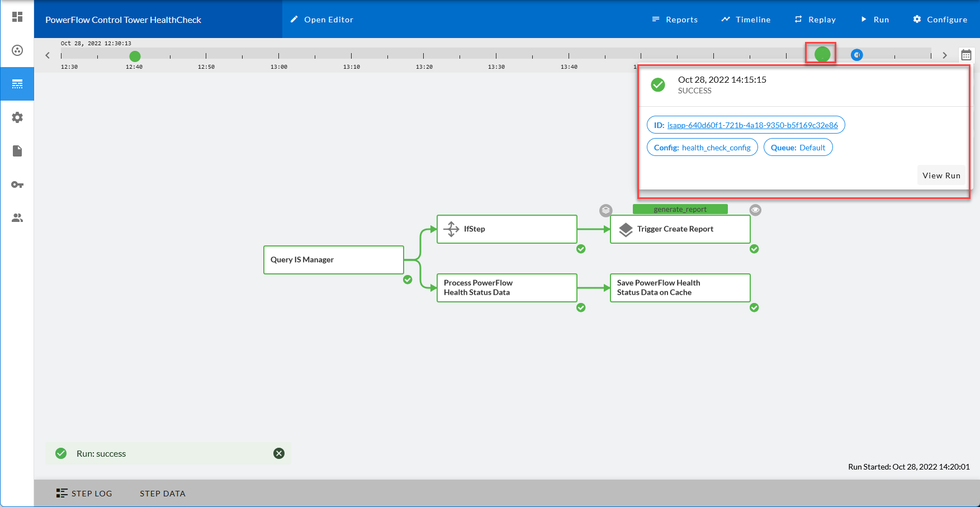Advance timeline with right chevron
980x507 pixels.
[945, 55]
